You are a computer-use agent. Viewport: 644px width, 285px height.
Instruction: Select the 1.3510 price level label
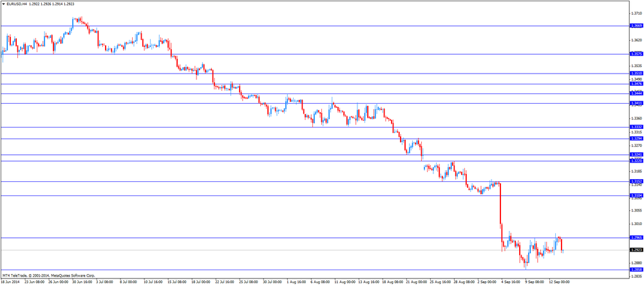tap(636, 74)
